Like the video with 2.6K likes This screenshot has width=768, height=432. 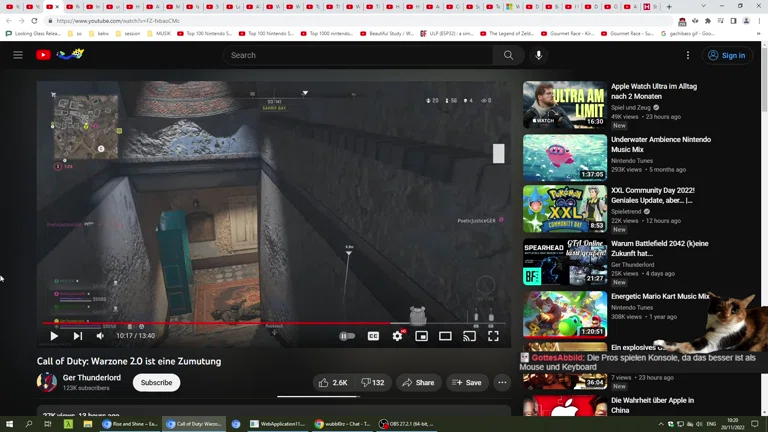tap(333, 383)
